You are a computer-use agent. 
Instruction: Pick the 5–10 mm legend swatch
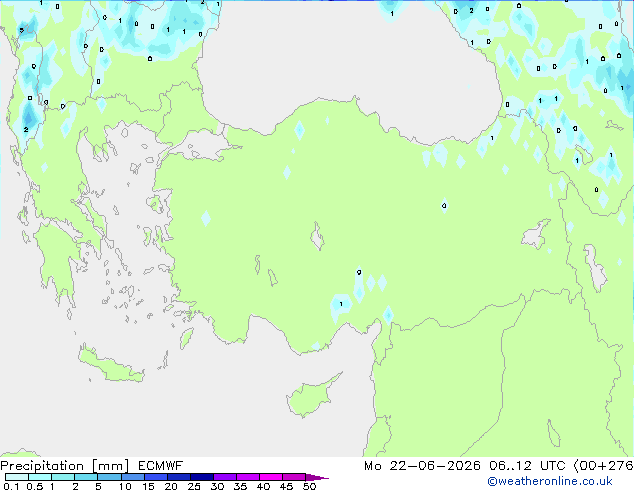click(x=110, y=477)
